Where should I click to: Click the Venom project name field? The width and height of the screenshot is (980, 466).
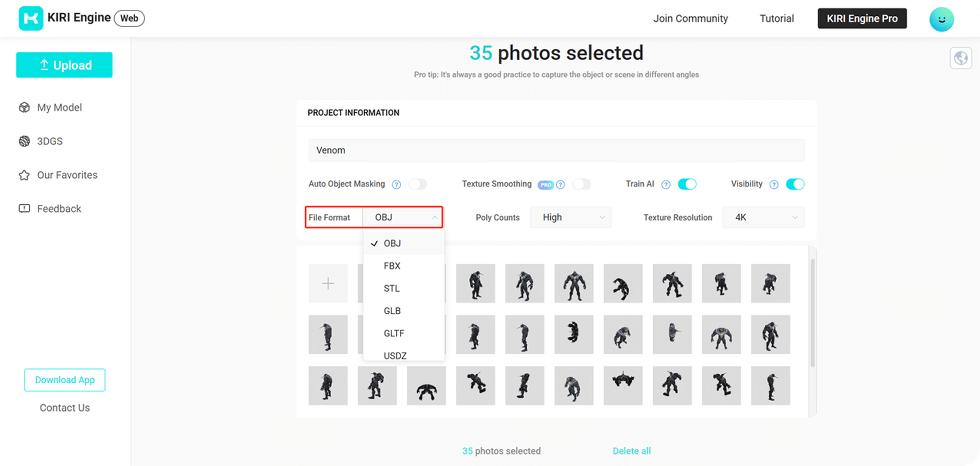[556, 150]
